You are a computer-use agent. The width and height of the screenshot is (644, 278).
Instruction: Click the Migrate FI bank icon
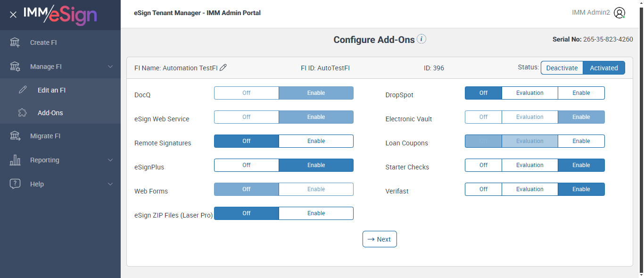click(15, 136)
